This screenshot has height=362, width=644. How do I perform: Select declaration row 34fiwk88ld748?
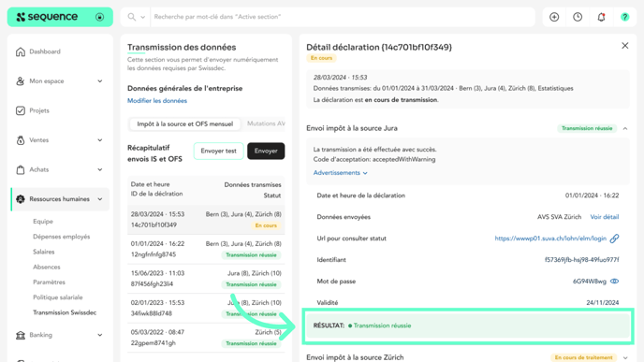coord(206,309)
